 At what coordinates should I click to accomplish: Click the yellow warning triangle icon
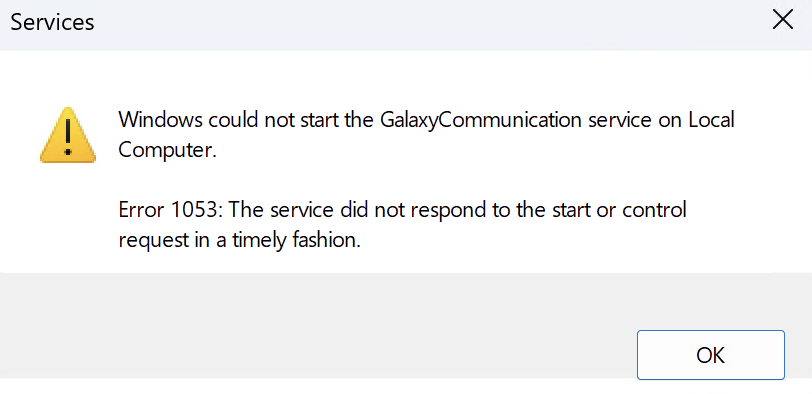pyautogui.click(x=68, y=135)
